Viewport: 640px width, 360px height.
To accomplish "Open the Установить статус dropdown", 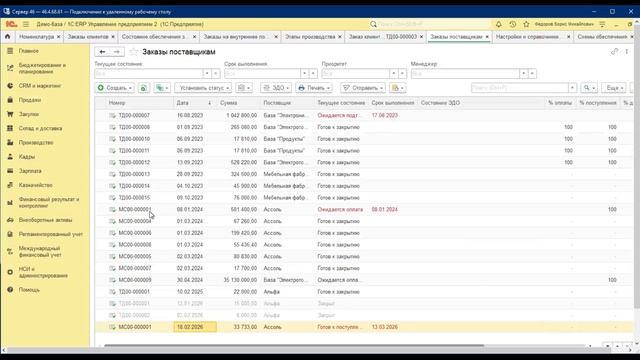I will (x=203, y=88).
